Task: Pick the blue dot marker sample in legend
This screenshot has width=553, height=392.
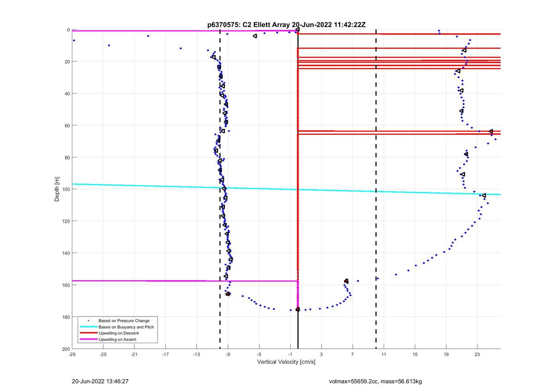Action: point(88,321)
